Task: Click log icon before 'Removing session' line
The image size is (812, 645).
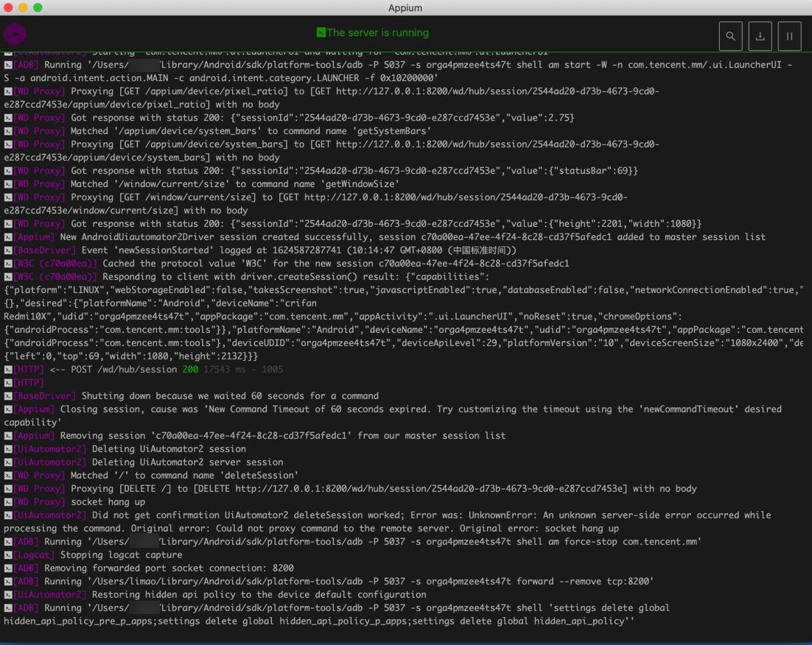Action: click(8, 436)
